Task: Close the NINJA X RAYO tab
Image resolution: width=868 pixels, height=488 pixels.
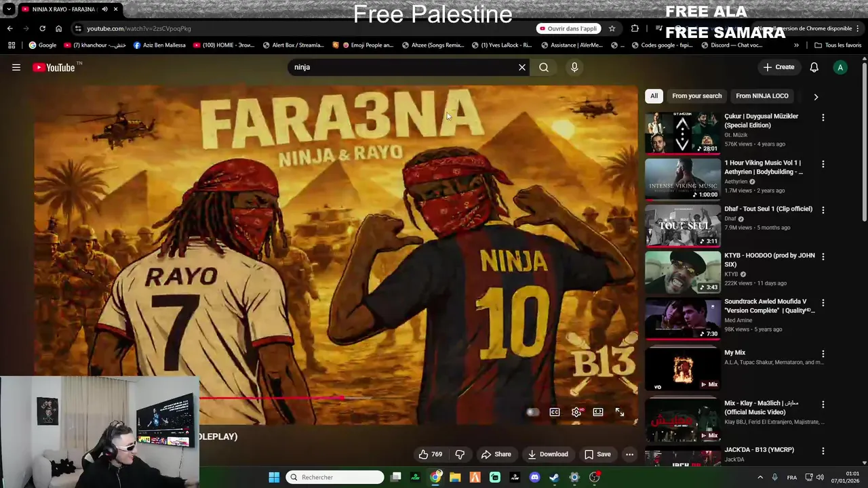Action: [116, 9]
